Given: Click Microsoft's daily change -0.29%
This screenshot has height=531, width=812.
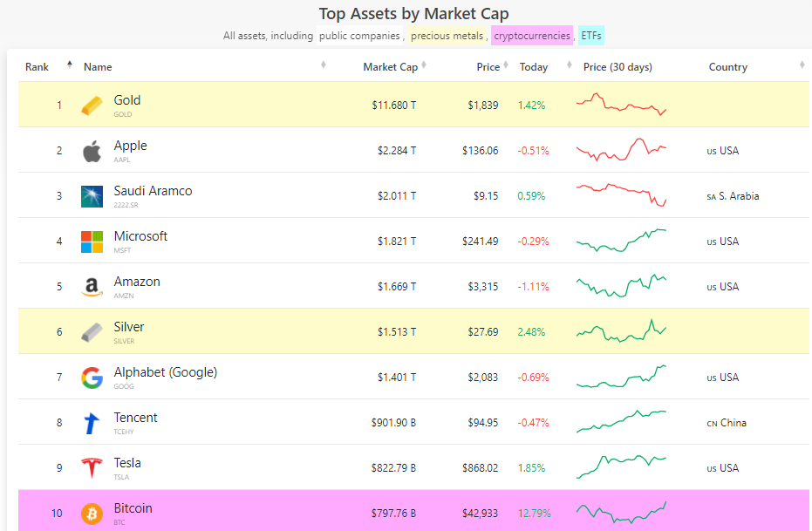Looking at the screenshot, I should point(534,242).
